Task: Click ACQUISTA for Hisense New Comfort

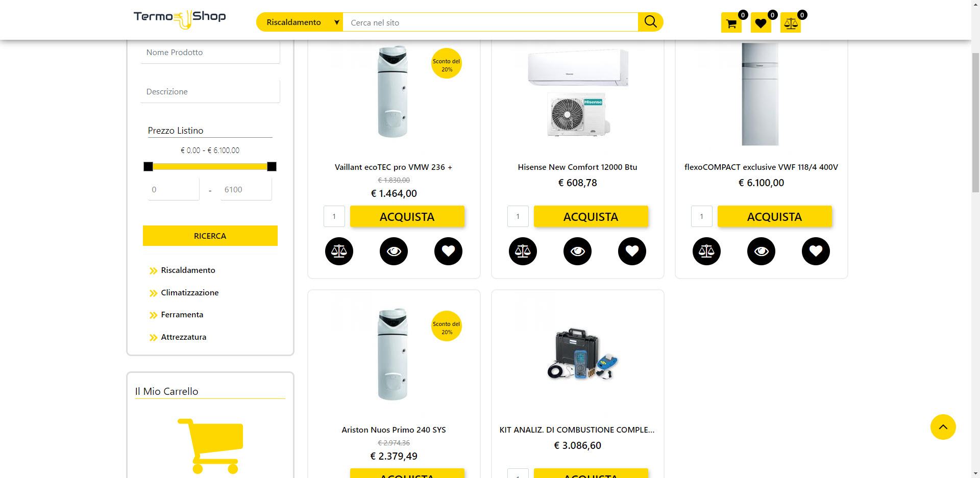Action: [x=591, y=217]
